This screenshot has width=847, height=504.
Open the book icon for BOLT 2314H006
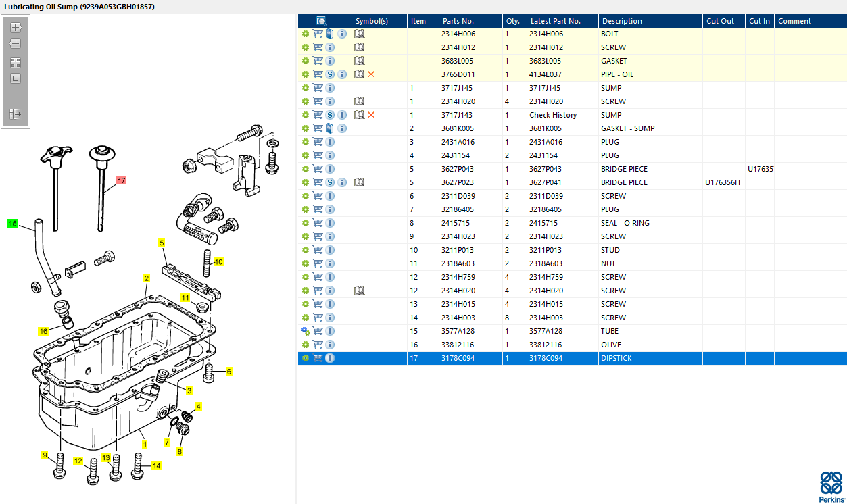[330, 34]
